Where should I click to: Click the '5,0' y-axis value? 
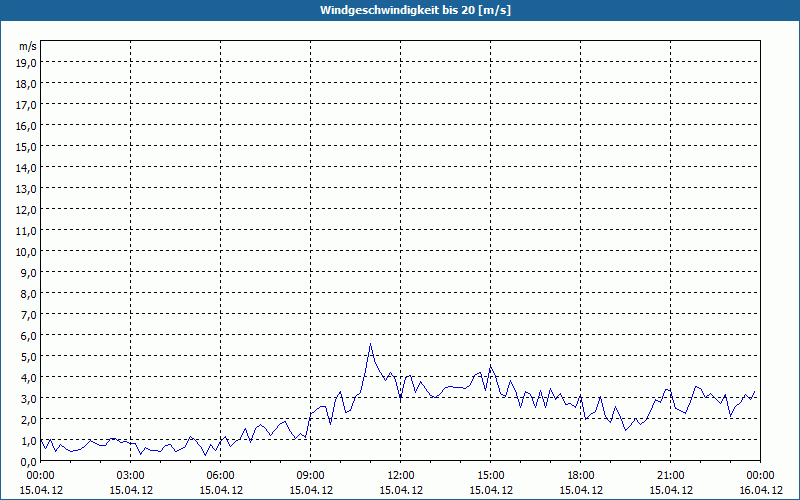coord(29,357)
